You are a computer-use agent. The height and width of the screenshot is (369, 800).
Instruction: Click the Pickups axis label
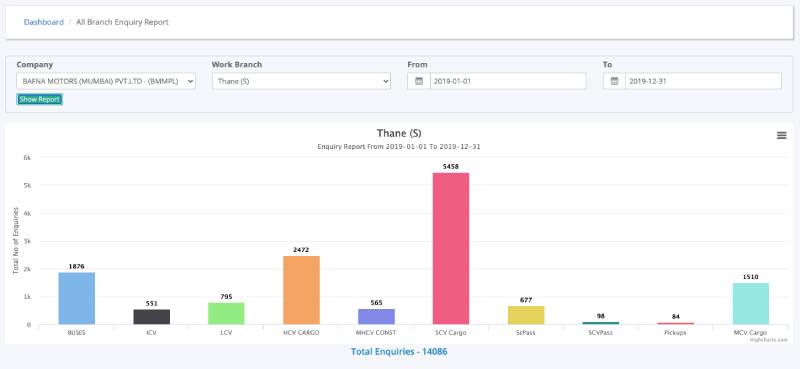pyautogui.click(x=676, y=332)
